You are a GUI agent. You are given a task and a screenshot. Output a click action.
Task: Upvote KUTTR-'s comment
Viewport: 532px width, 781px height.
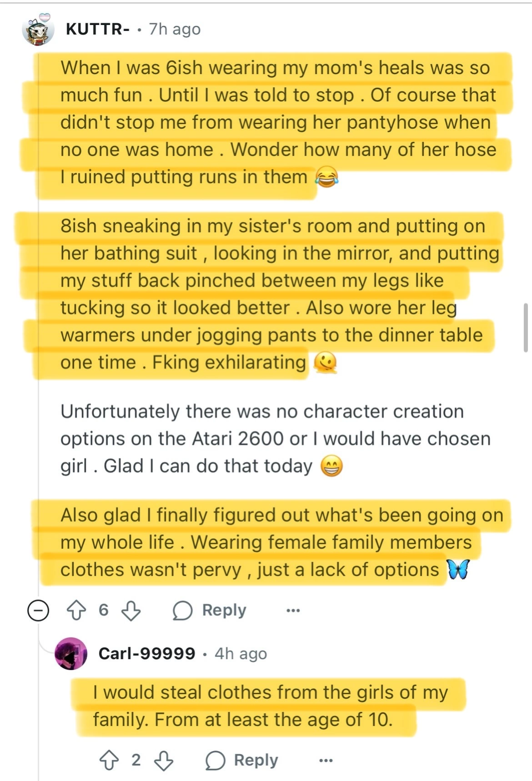click(76, 611)
